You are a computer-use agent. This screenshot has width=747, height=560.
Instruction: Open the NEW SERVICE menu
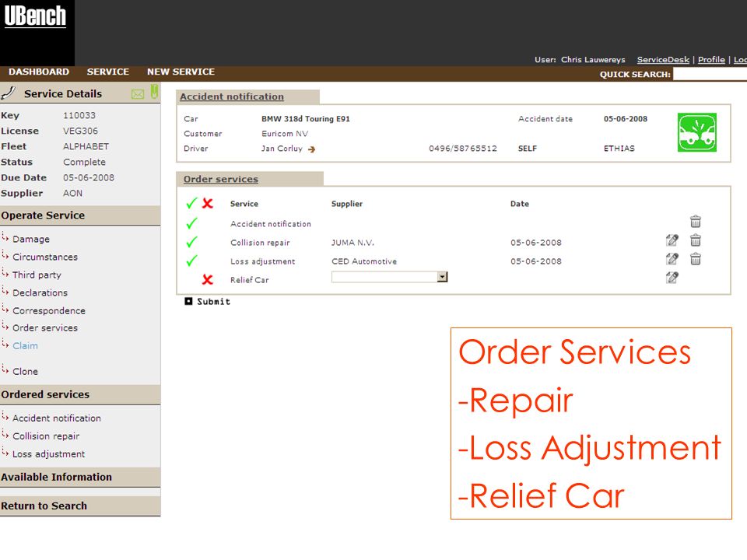181,72
